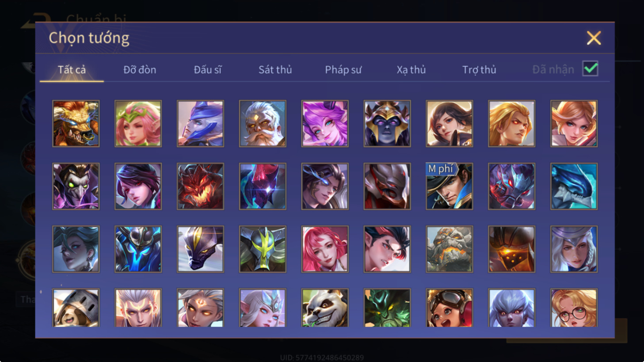The height and width of the screenshot is (362, 644).
Task: Pick the hero tagged 'M phí'
Action: pyautogui.click(x=449, y=186)
